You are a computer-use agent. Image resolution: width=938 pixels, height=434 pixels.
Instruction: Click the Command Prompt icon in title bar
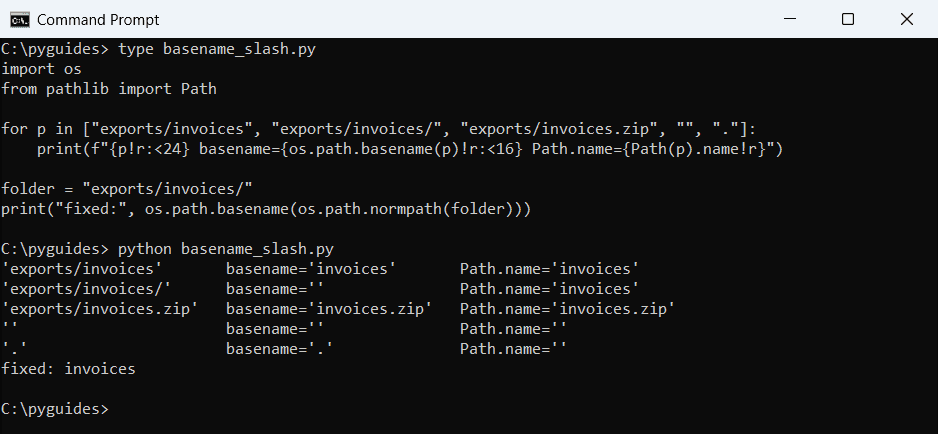pyautogui.click(x=20, y=20)
